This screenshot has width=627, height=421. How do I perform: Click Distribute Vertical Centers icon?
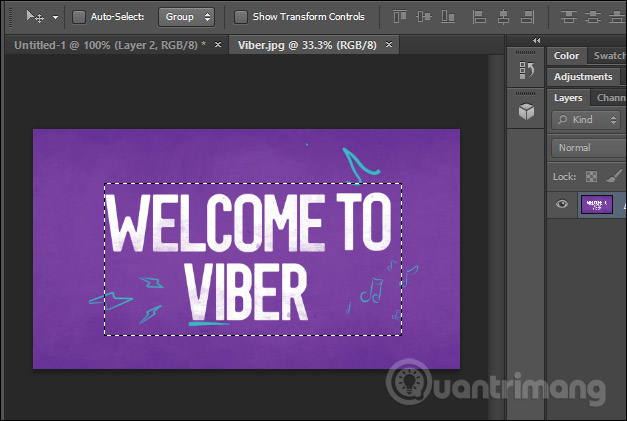[593, 17]
